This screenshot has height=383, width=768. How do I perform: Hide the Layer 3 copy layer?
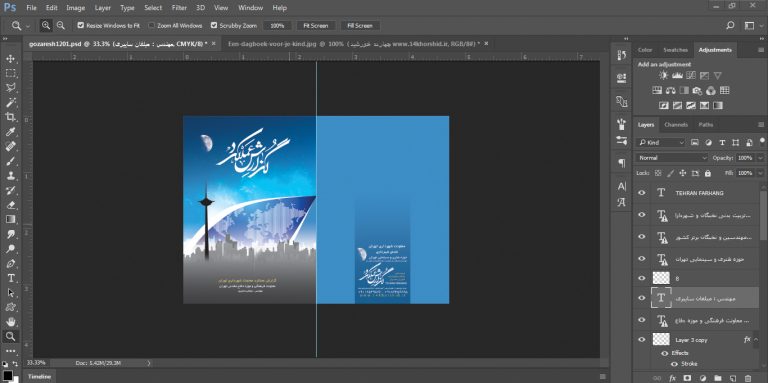click(642, 339)
